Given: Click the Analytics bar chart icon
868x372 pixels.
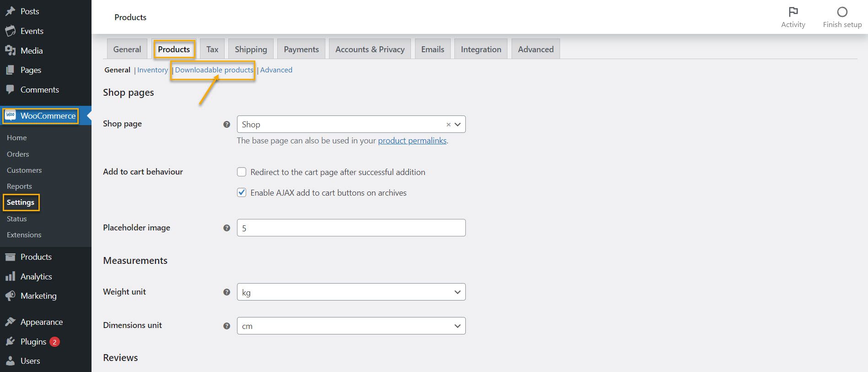Looking at the screenshot, I should pos(10,276).
